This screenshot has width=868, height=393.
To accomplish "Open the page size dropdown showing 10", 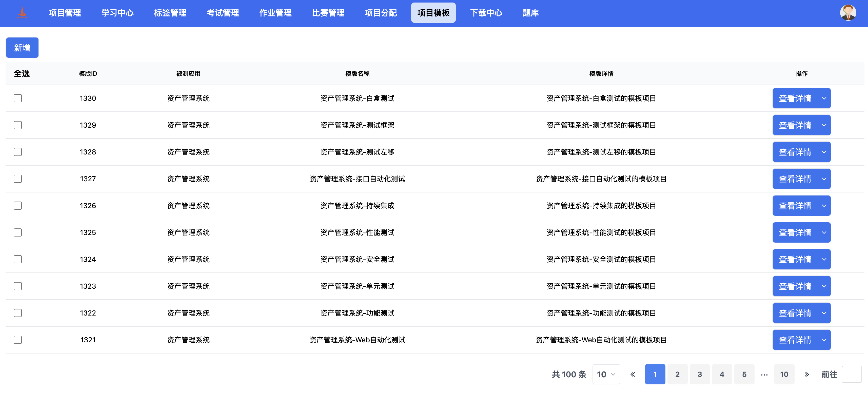I will click(x=606, y=374).
